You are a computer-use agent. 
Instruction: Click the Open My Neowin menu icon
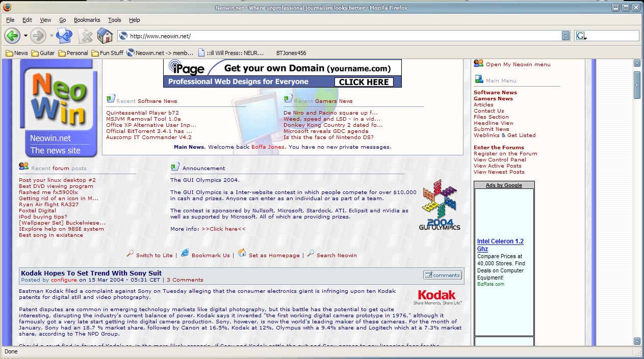pos(478,63)
